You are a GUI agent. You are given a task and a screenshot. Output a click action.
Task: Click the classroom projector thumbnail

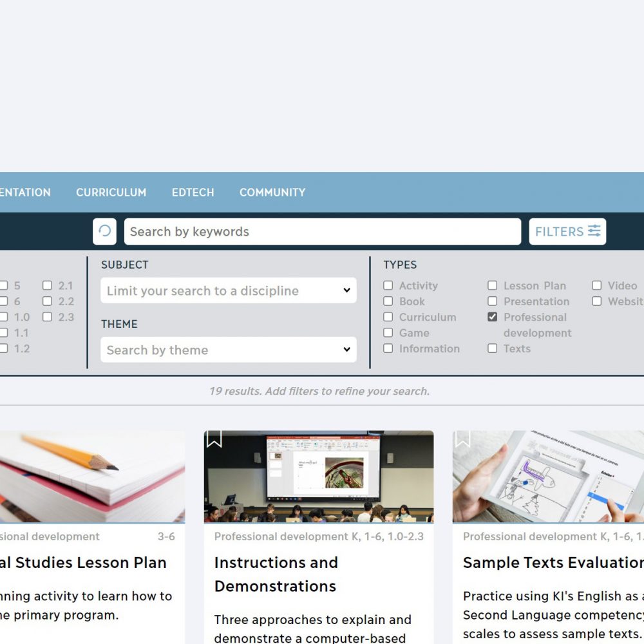click(x=319, y=477)
